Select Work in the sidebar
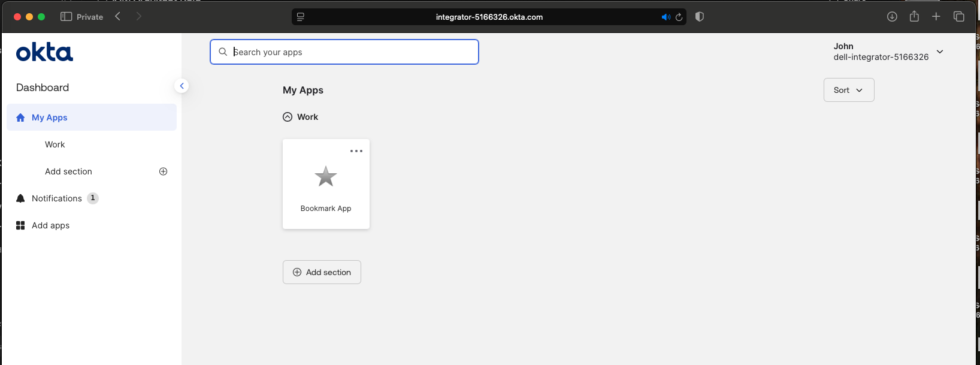Viewport: 980px width, 365px height. point(55,144)
